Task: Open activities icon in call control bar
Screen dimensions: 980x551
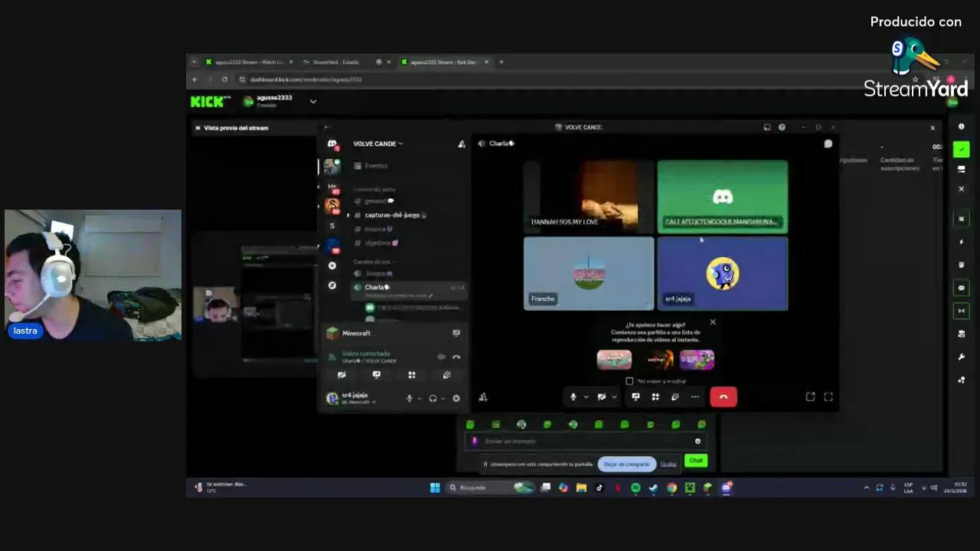Action: pyautogui.click(x=655, y=396)
